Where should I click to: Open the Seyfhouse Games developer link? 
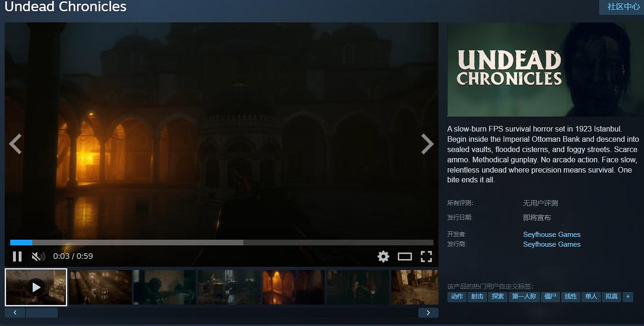coord(552,235)
